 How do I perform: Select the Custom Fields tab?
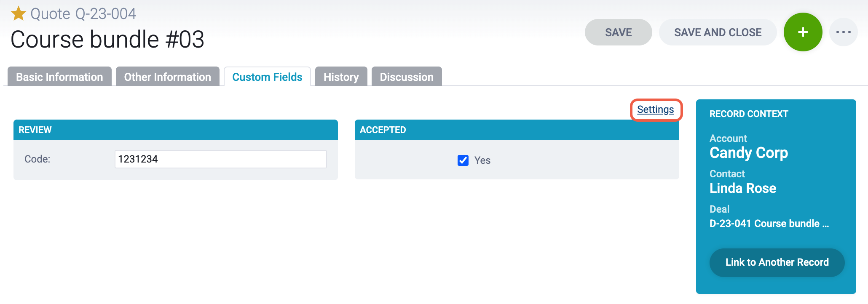(x=267, y=77)
